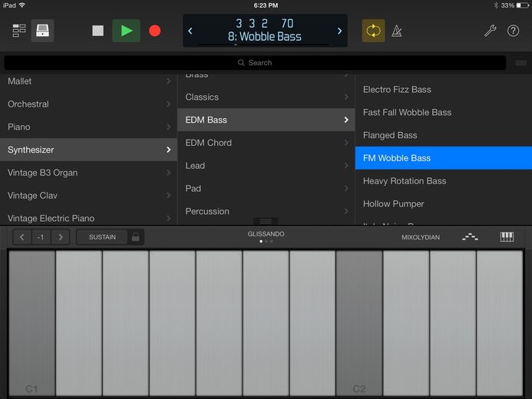Toggle the metronome icon
Image resolution: width=532 pixels, height=399 pixels.
(397, 31)
